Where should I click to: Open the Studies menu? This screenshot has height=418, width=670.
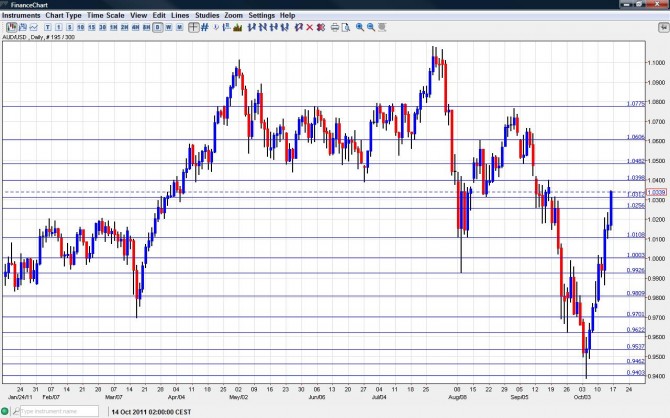click(x=207, y=15)
